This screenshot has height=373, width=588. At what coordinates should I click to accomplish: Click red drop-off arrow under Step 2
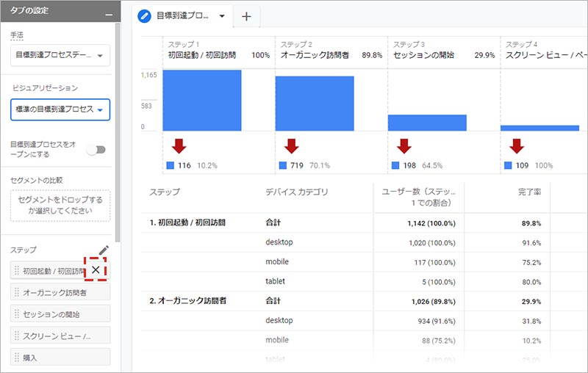tap(291, 145)
